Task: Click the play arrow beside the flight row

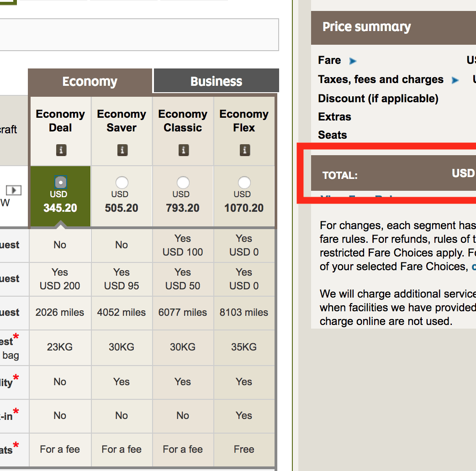Action: (x=13, y=190)
